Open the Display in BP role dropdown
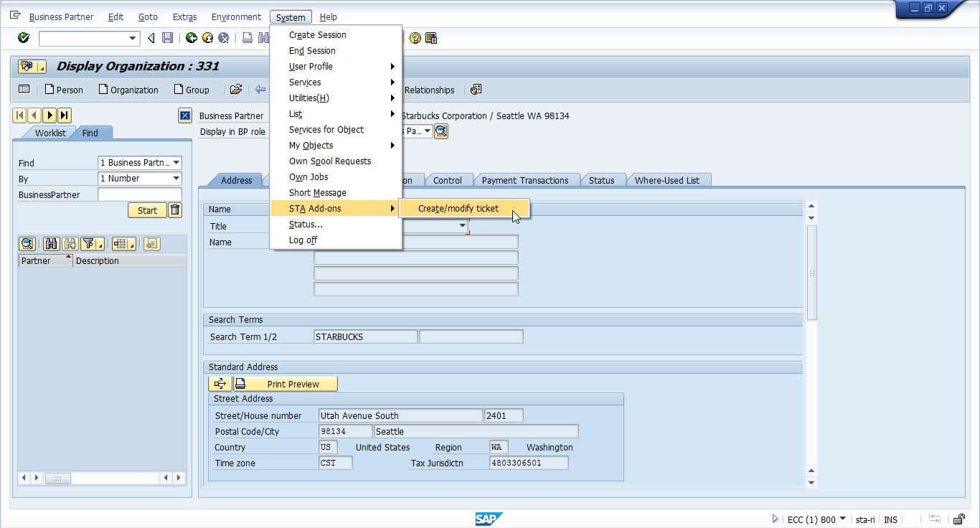980x528 pixels. (428, 131)
